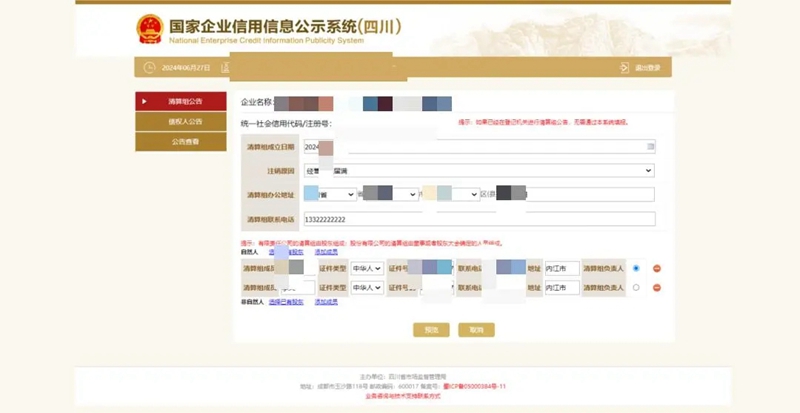This screenshot has height=413, width=800.
Task: Click the 统一社会信用代码/注册号 label
Action: click(286, 124)
